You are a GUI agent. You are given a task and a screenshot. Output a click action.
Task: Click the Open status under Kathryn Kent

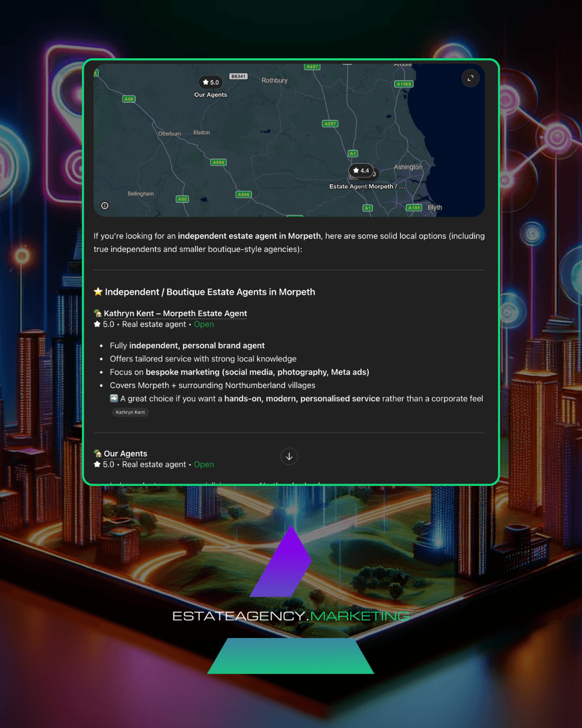[204, 324]
